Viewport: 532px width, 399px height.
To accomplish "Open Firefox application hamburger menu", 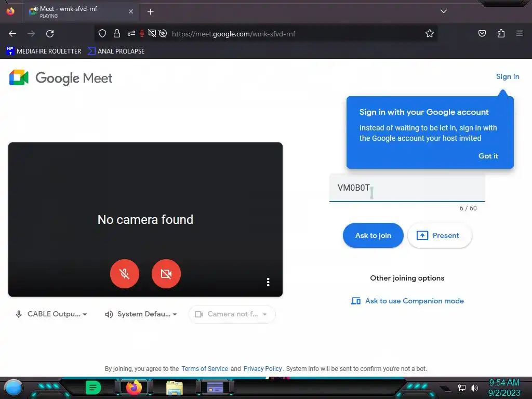I will pos(519,33).
